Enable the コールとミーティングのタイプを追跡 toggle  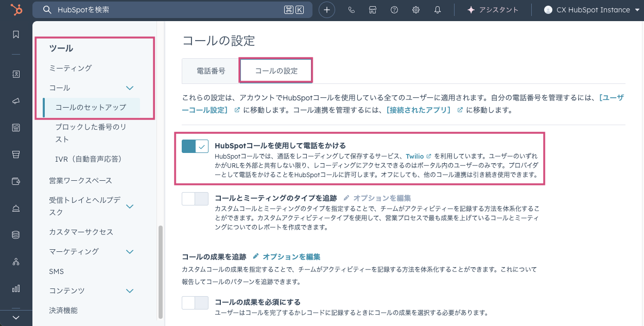[195, 199]
